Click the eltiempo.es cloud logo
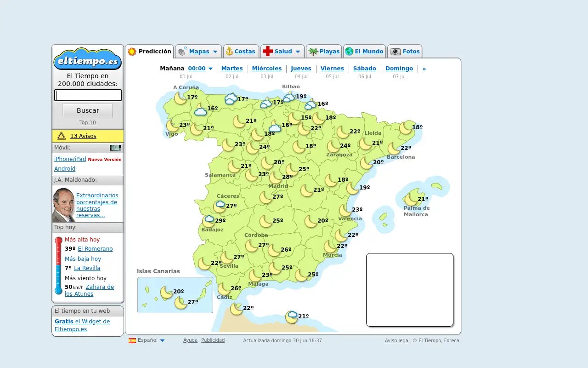This screenshot has height=368, width=588. pos(87,59)
